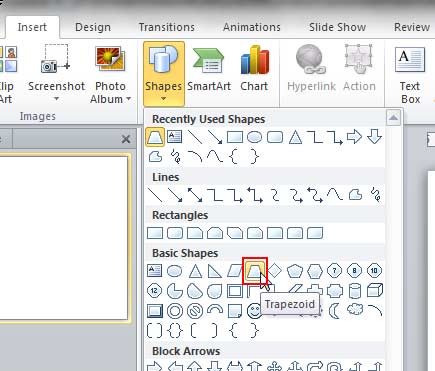
Task: Insert a Text Box
Action: pos(410,75)
